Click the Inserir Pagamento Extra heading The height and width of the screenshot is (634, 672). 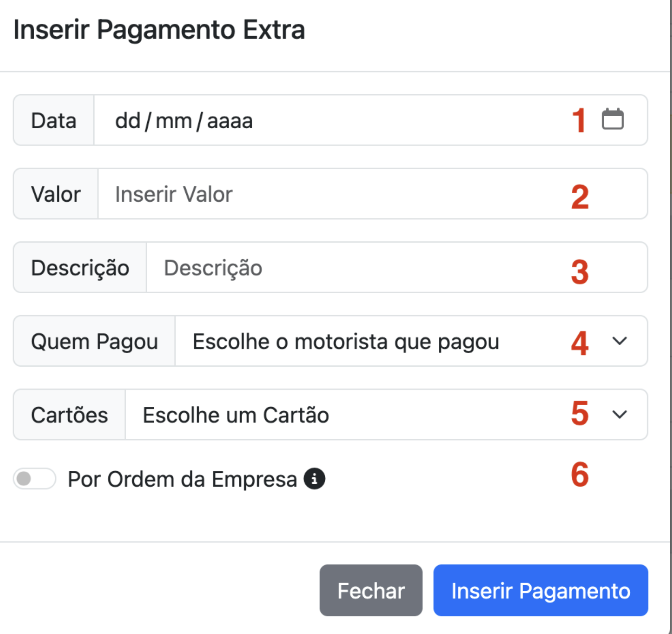pyautogui.click(x=159, y=29)
